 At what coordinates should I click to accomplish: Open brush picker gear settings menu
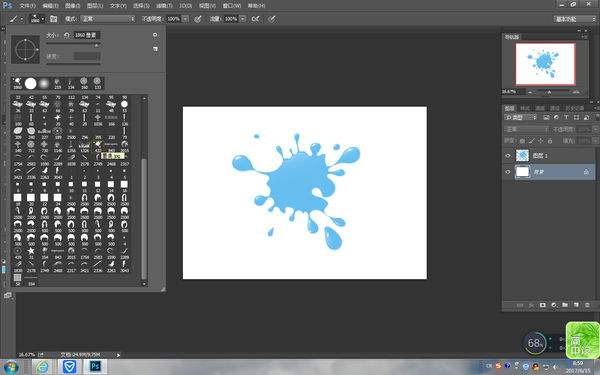pos(155,35)
